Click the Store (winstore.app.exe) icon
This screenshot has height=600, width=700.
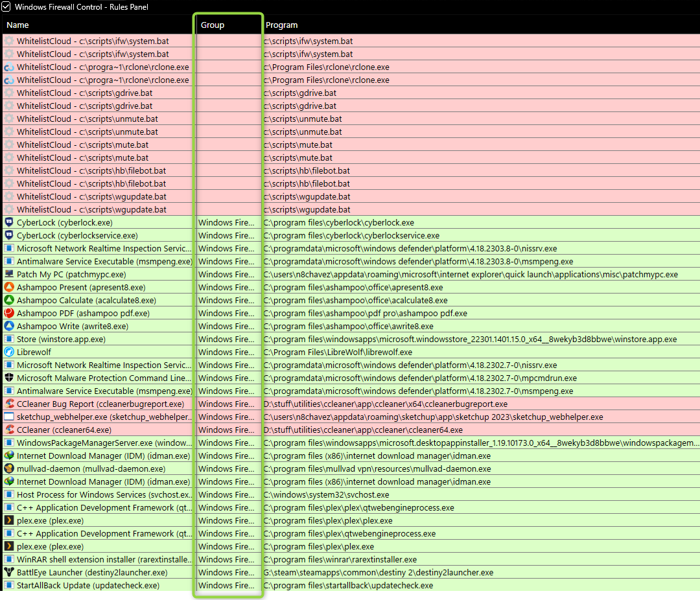pos(9,339)
